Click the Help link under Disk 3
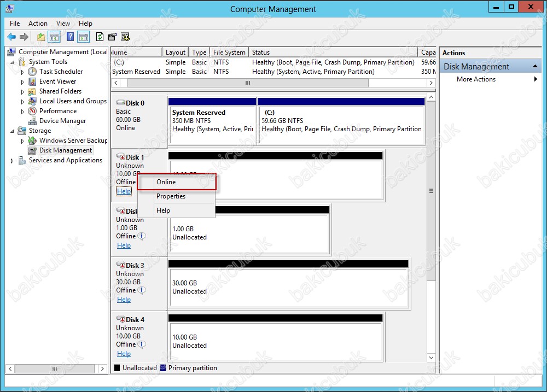Image resolution: width=547 pixels, height=392 pixels. (124, 300)
